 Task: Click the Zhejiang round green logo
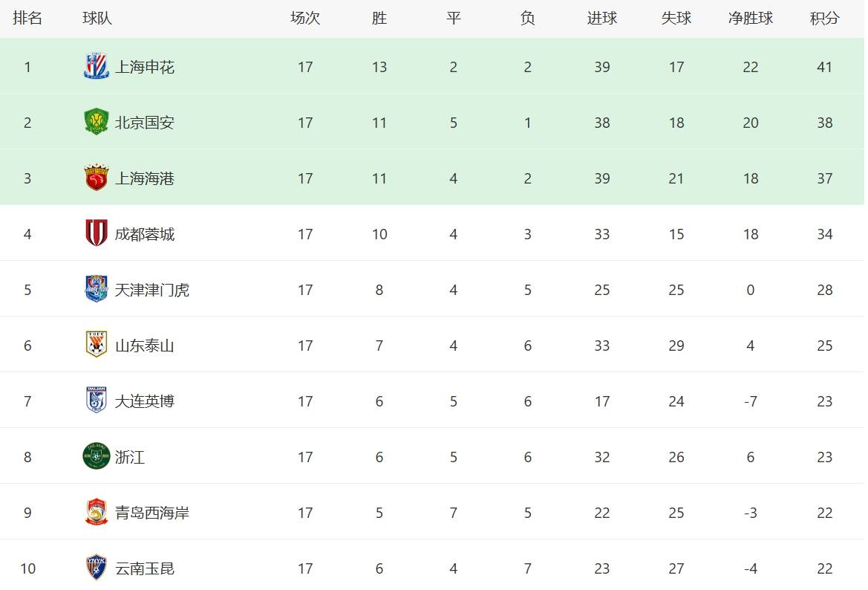[x=96, y=457]
